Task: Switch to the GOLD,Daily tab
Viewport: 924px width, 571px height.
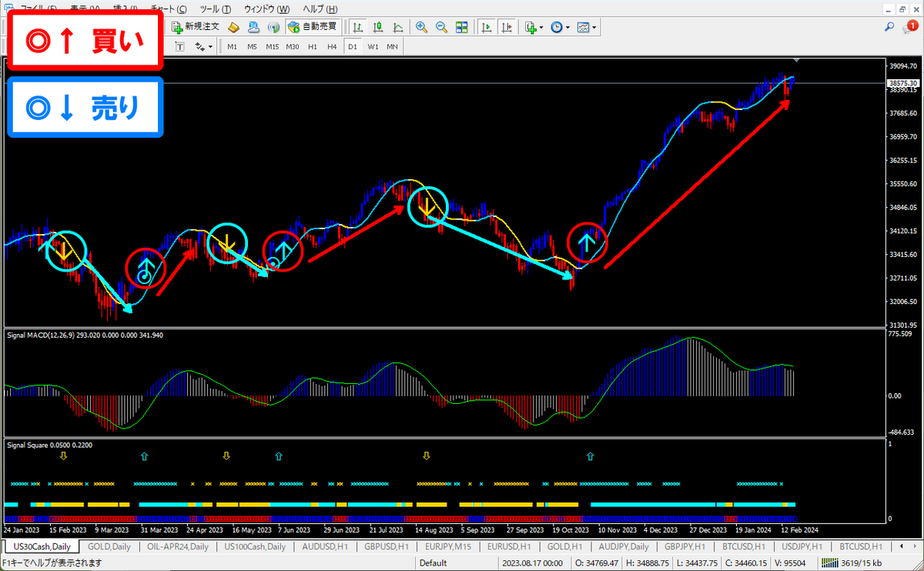Action: coord(109,546)
